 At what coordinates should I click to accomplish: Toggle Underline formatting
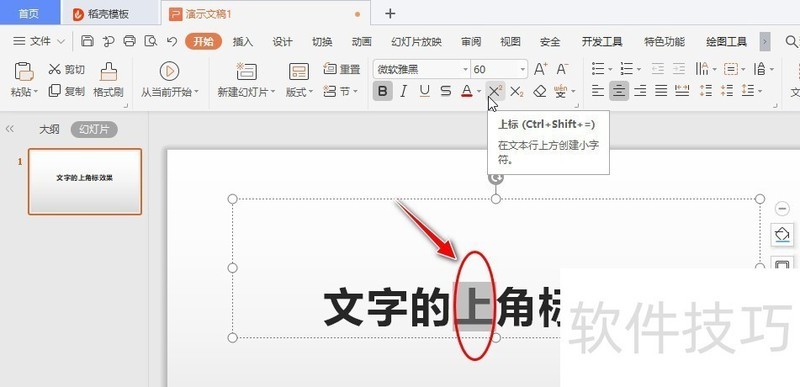point(424,92)
